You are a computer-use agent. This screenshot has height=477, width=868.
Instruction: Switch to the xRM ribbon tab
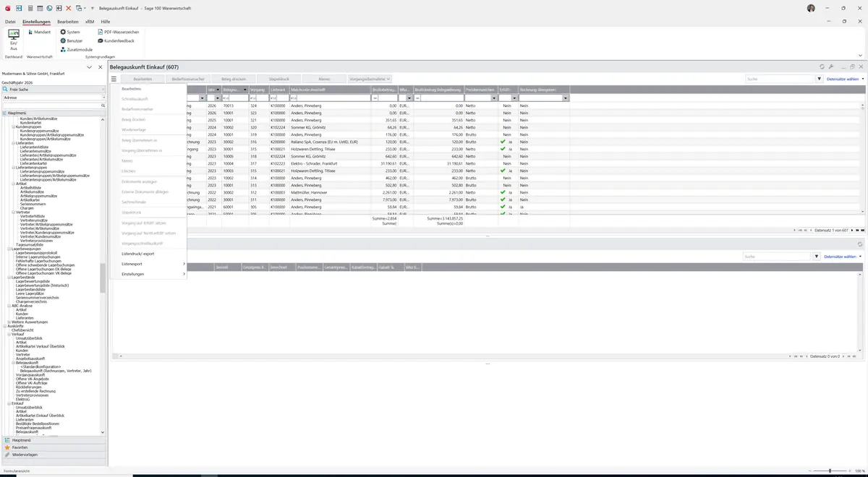point(90,22)
